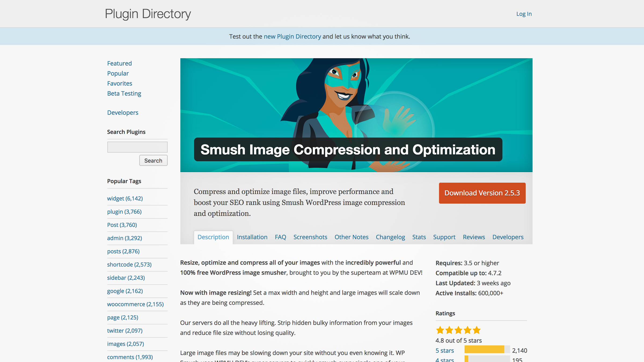Select the Developers tab
644x362 pixels.
click(508, 237)
